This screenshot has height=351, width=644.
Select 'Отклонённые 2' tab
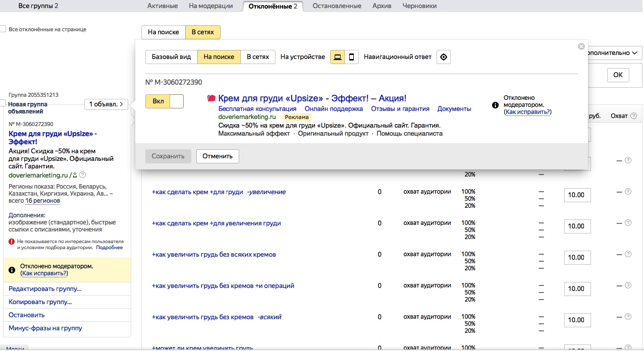pyautogui.click(x=273, y=6)
